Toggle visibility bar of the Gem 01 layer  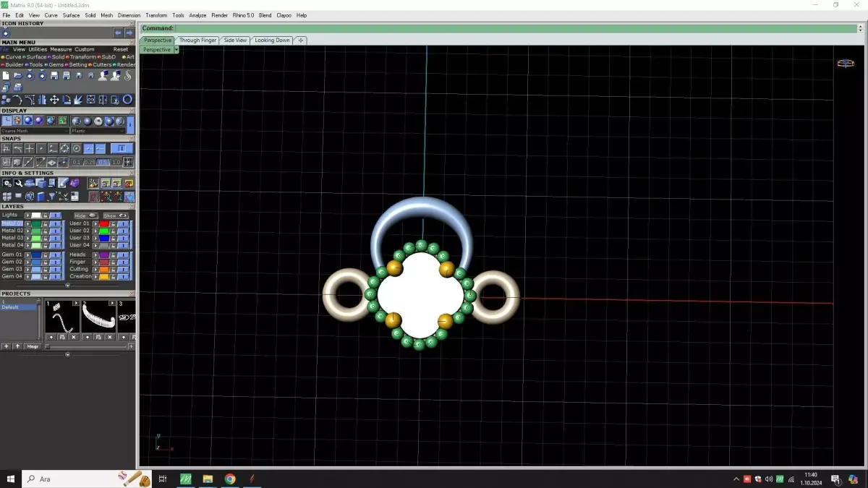tap(55, 255)
